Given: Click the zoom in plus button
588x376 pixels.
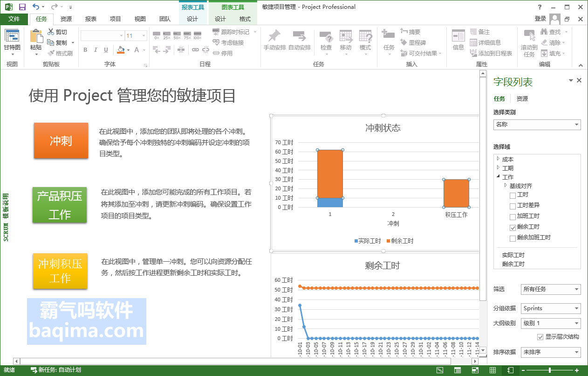Looking at the screenshot, I should [578, 370].
